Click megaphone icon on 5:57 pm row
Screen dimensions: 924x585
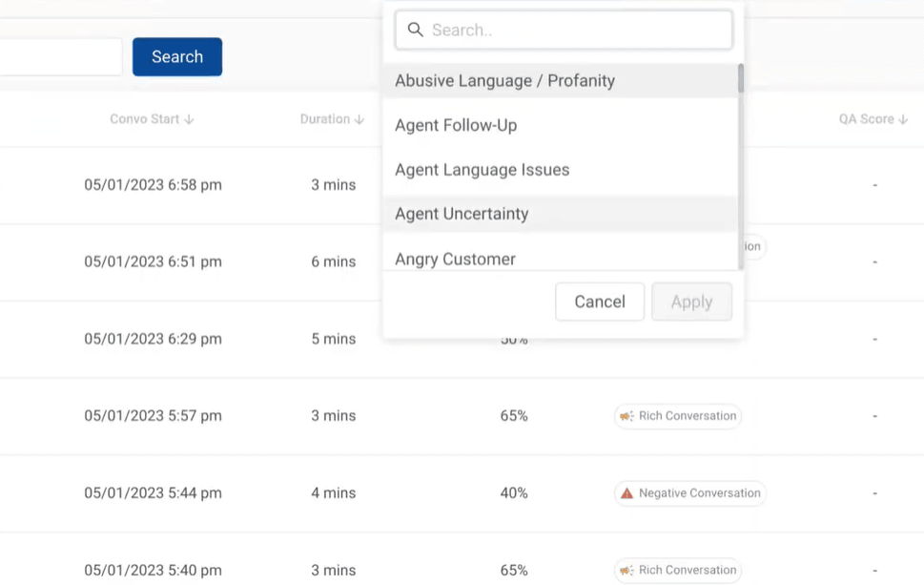pos(626,416)
